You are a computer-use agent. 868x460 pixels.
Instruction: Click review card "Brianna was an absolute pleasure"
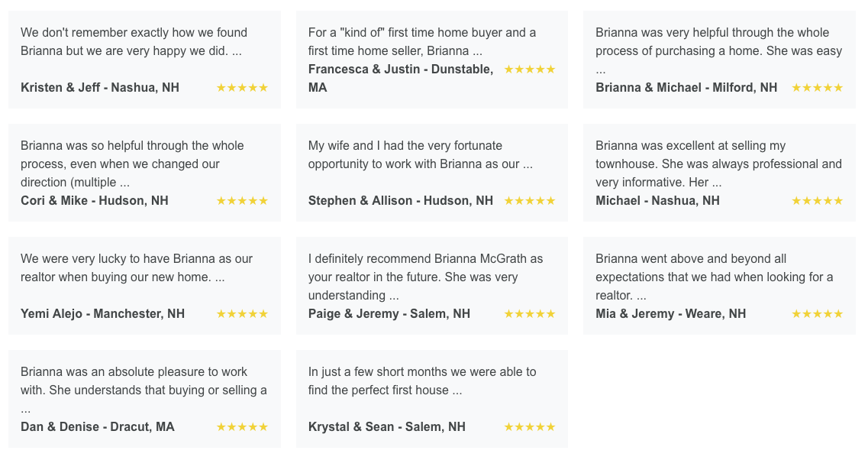[x=144, y=399]
